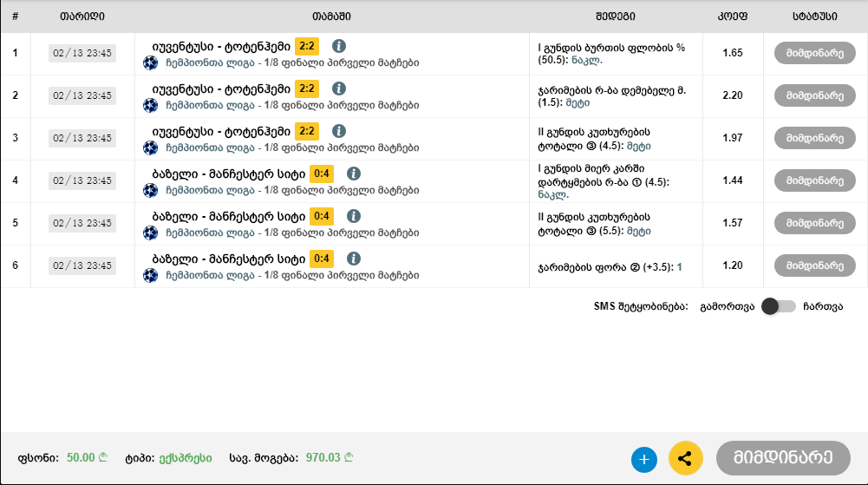Click the large მიმდინარე button at bottom
The width and height of the screenshot is (868, 485).
click(783, 458)
